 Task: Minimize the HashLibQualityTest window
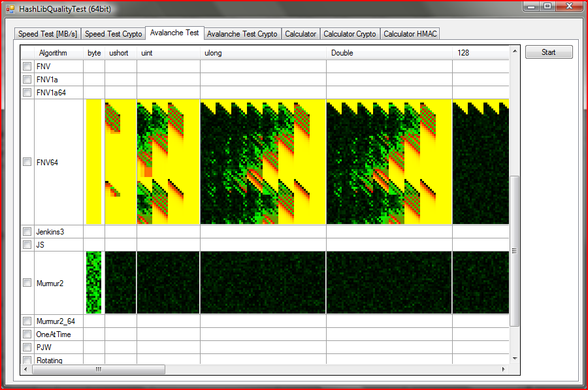[531, 6]
